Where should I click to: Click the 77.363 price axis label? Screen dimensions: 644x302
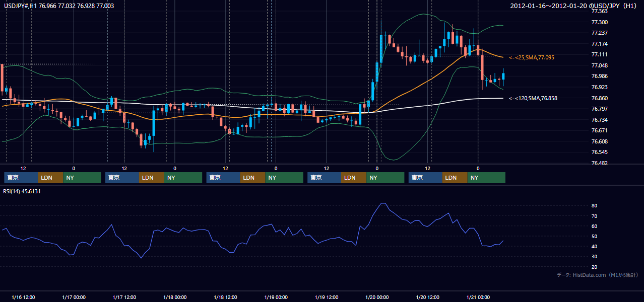point(599,11)
